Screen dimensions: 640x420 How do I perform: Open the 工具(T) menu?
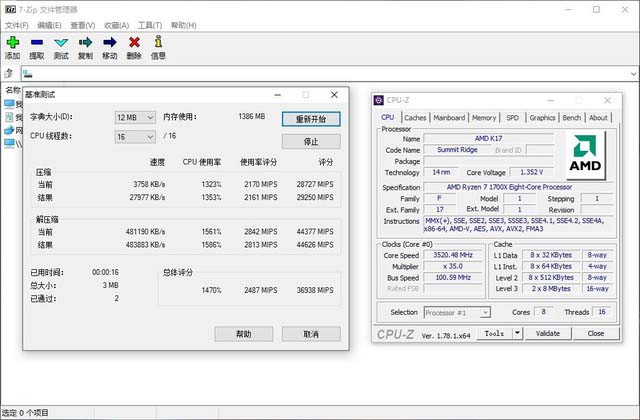(150, 24)
